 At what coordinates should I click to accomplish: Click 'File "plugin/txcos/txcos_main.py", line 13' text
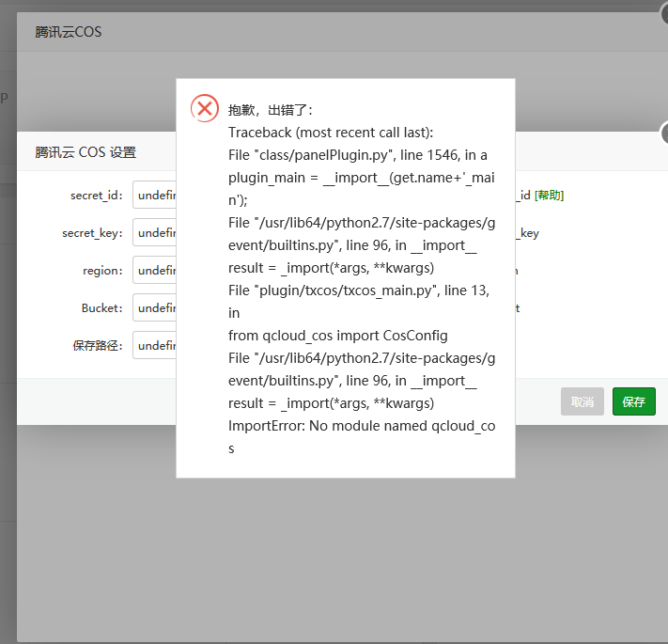coord(357,291)
